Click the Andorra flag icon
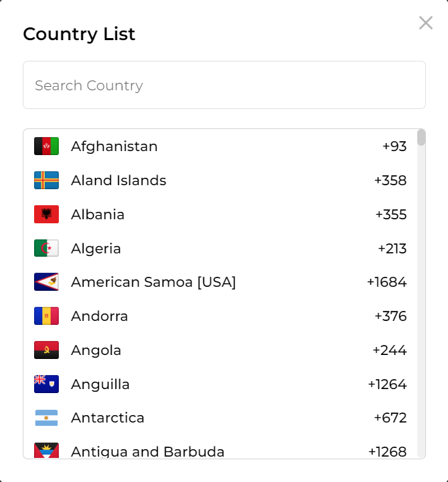448x482 pixels. (46, 316)
